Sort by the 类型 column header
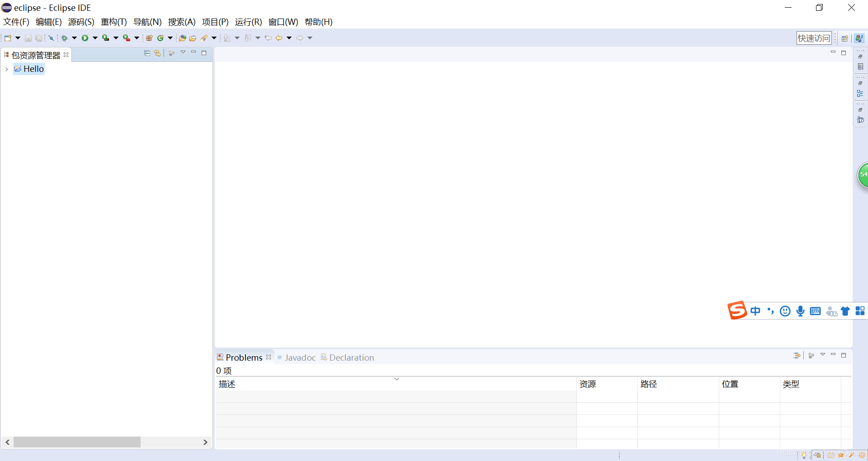Screen dimensions: 868x461 [x=811, y=384]
